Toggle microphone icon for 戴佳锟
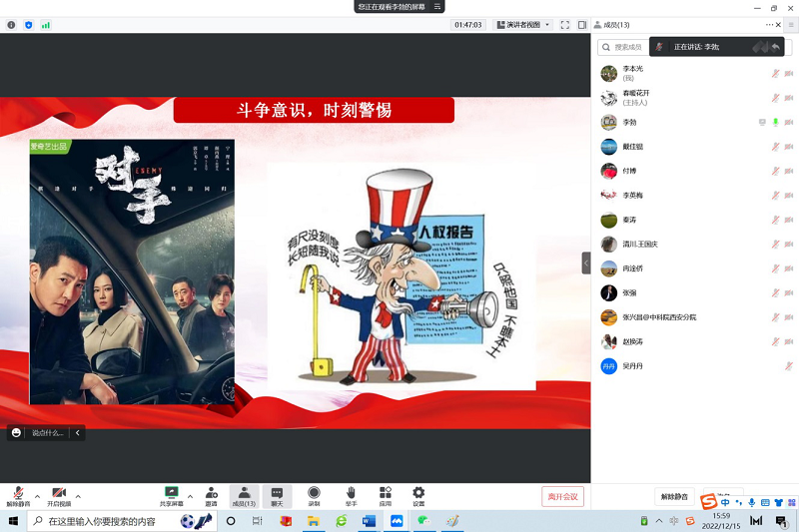This screenshot has height=532, width=799. (776, 147)
